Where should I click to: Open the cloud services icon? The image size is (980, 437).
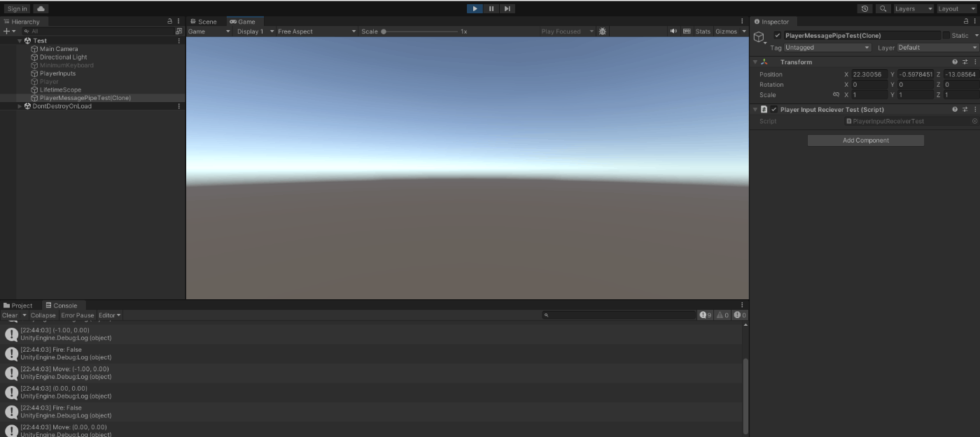[41, 8]
